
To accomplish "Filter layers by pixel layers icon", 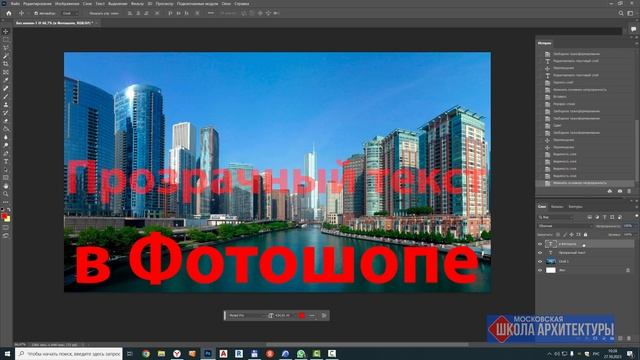I will (590, 217).
